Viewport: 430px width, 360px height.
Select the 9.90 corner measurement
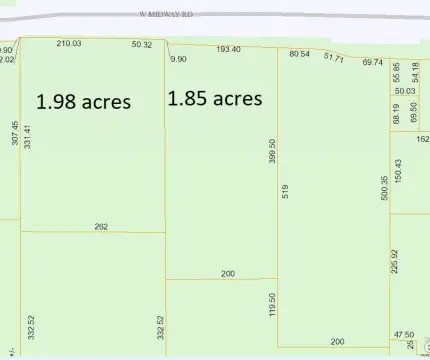click(x=179, y=59)
